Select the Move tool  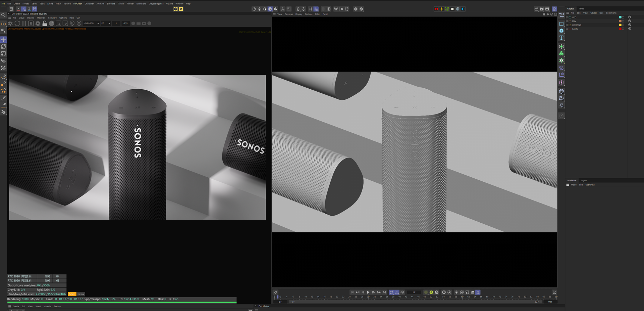point(3,40)
